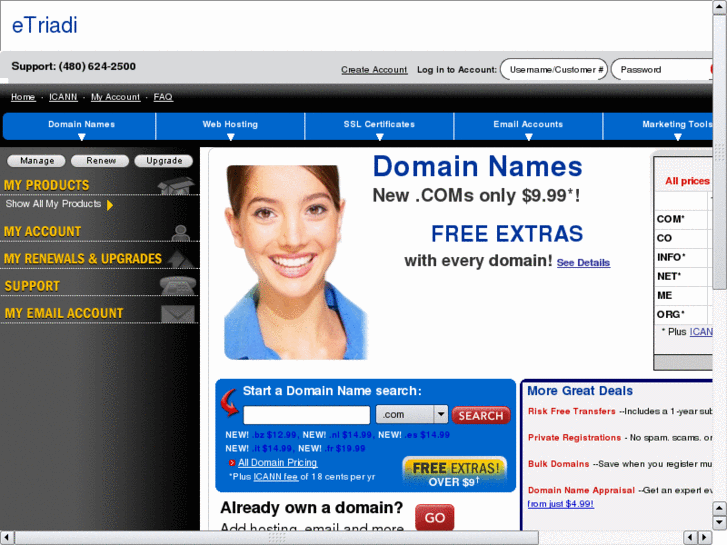Open the MY PRODUCTS sidebar section
727x545 pixels.
click(46, 185)
